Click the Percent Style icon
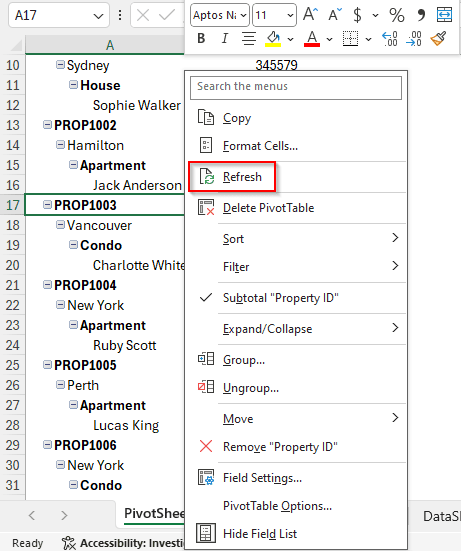This screenshot has height=551, width=461. tap(397, 15)
